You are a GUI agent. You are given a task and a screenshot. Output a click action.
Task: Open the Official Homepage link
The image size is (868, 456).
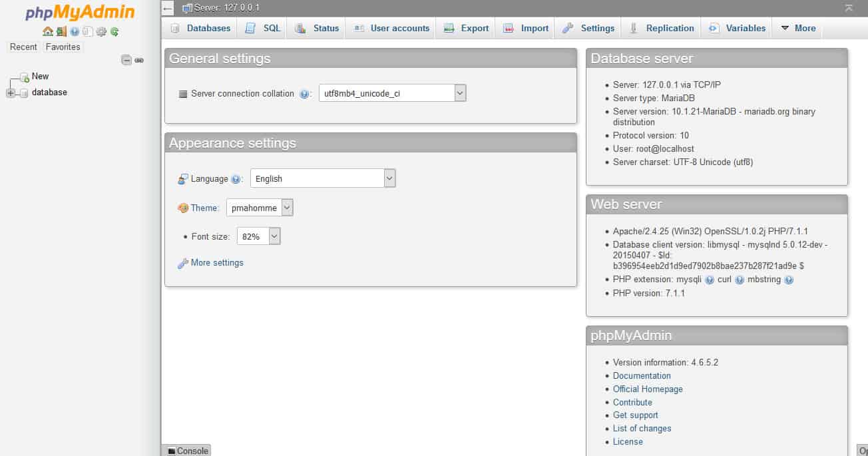point(648,389)
